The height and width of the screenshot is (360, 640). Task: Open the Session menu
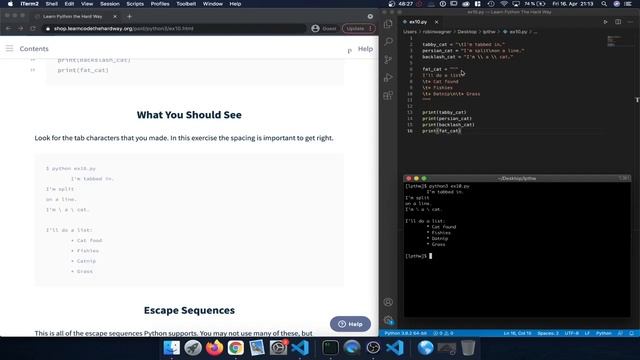110,4
